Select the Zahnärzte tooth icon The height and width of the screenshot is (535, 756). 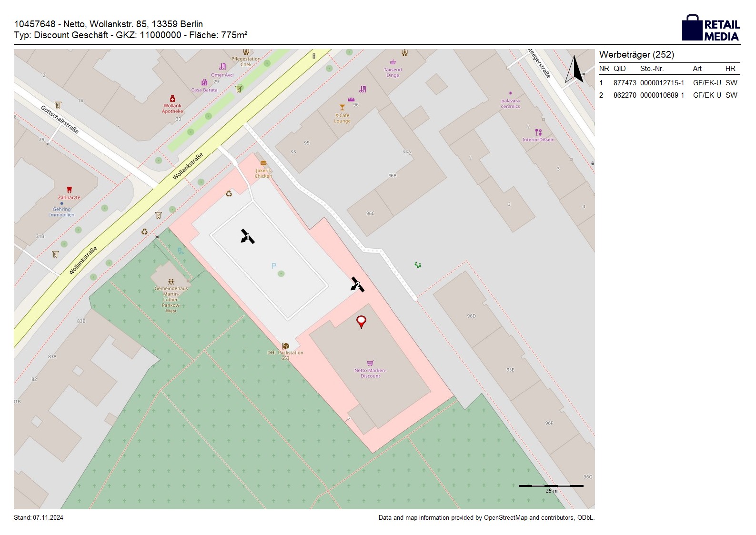click(x=69, y=190)
